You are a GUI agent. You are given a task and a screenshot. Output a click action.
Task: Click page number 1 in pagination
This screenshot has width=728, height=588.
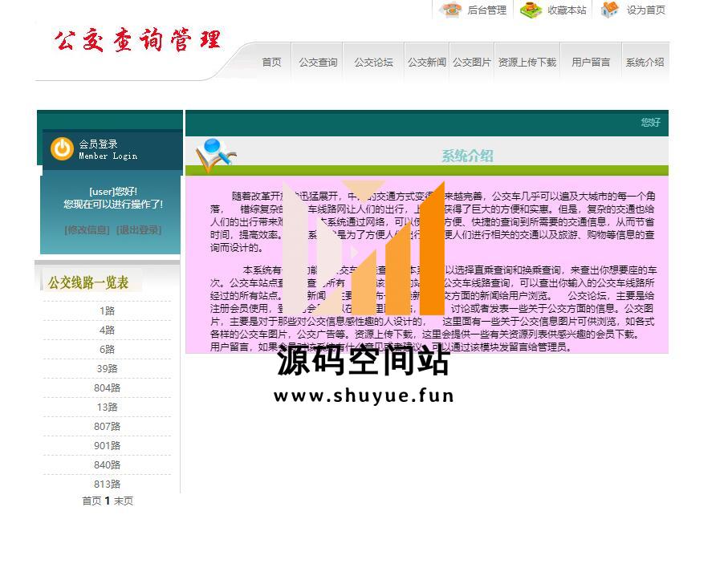click(x=108, y=501)
